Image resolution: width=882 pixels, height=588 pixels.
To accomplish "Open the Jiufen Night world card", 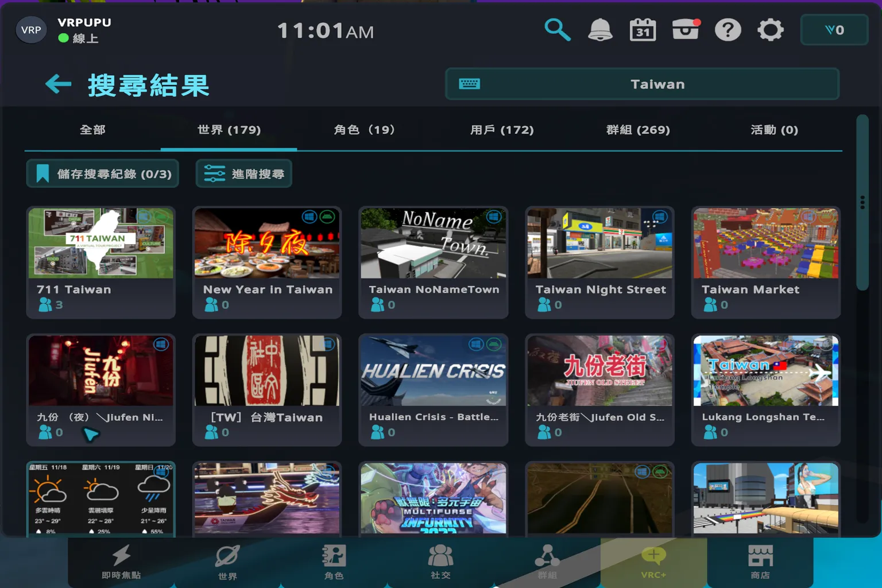I will click(x=101, y=390).
